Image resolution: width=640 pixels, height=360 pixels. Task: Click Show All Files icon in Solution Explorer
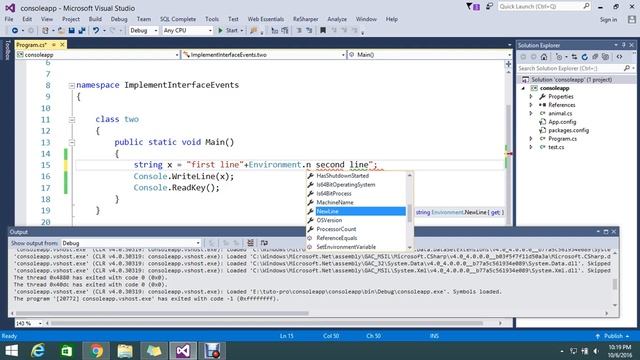tap(606, 57)
